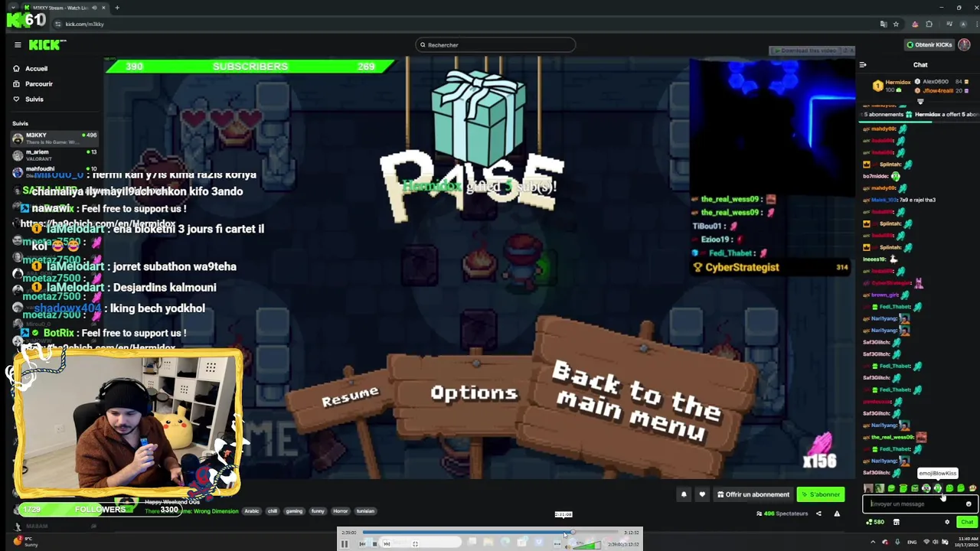Open a new browser tab
Screen dimensions: 980x551
point(117,8)
